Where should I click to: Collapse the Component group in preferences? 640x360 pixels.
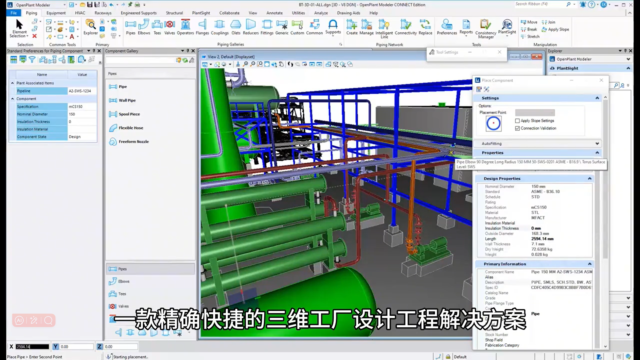[x=12, y=99]
